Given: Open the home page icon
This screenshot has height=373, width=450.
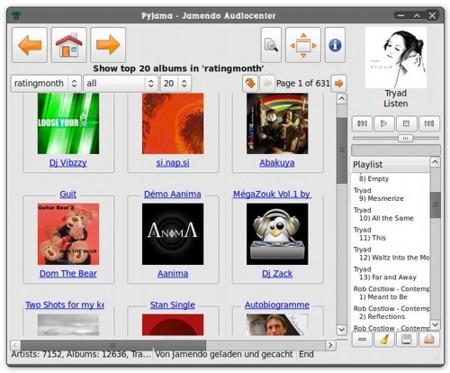Looking at the screenshot, I should [69, 45].
